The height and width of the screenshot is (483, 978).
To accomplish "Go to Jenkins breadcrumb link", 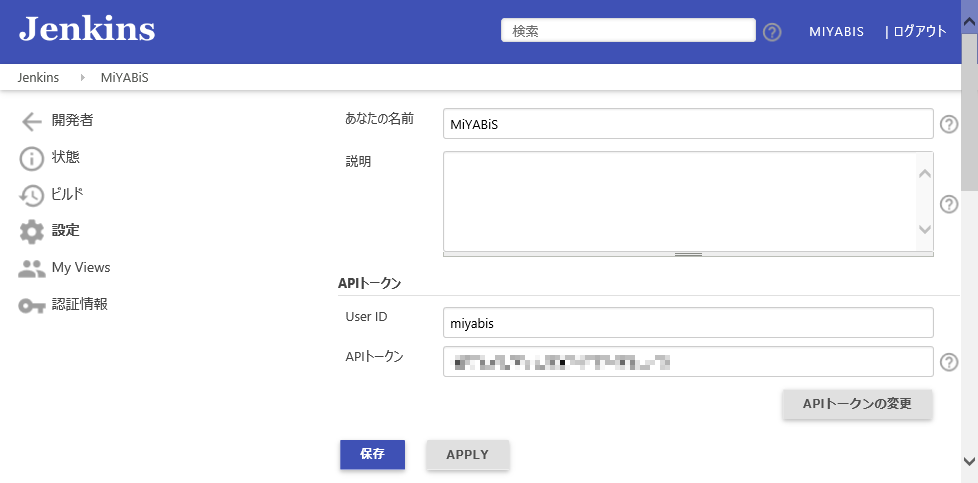I will pyautogui.click(x=38, y=77).
